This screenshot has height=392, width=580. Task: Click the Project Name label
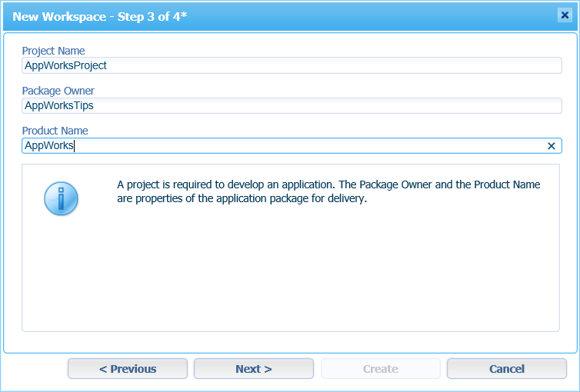point(53,51)
